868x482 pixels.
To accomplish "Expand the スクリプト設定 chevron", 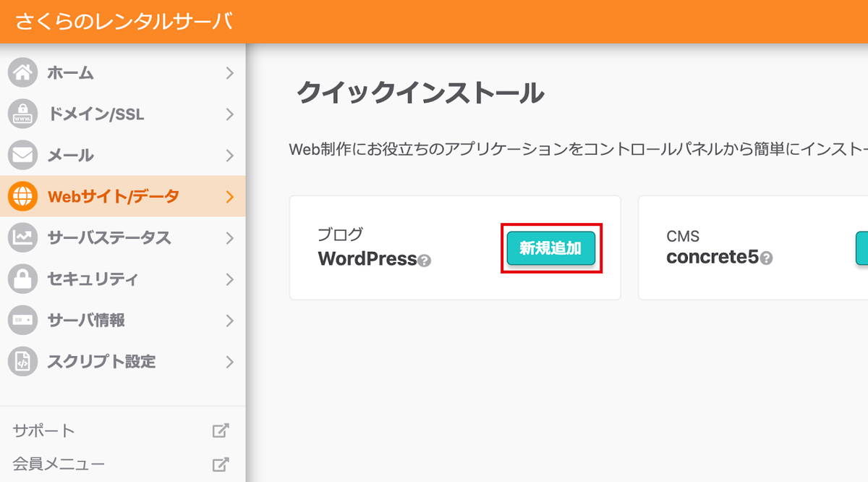I will pos(229,362).
